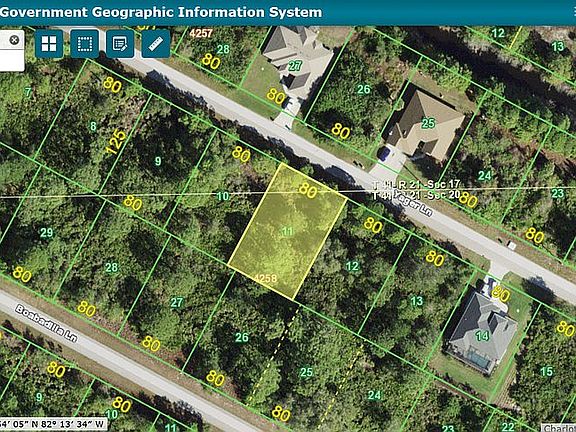Click the 4257 block label
The width and height of the screenshot is (576, 432).
pos(201,33)
